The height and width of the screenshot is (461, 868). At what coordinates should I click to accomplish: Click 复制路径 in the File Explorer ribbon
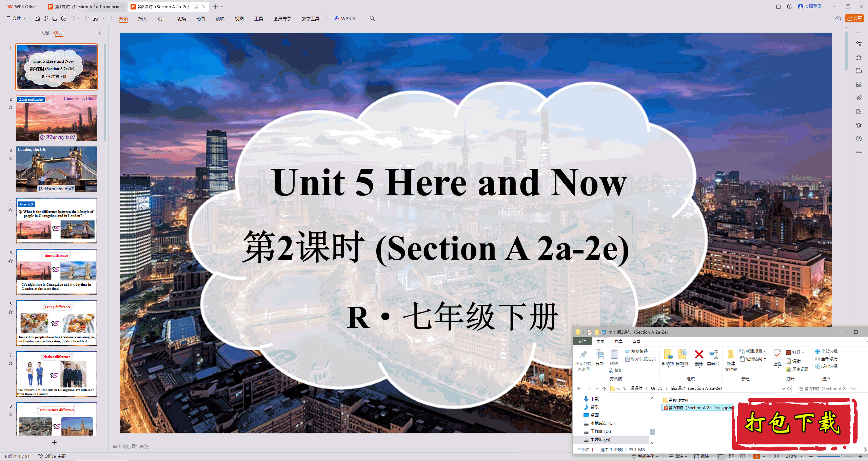click(636, 351)
